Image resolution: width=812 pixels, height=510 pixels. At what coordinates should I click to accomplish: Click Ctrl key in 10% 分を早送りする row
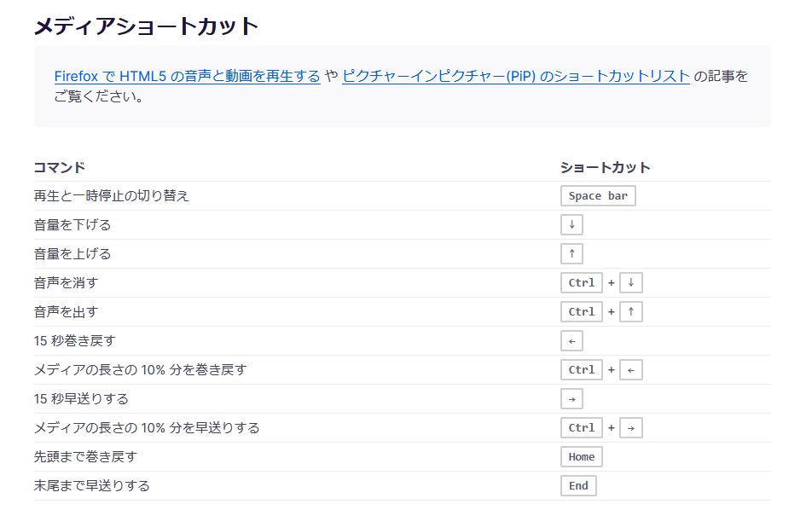(581, 428)
